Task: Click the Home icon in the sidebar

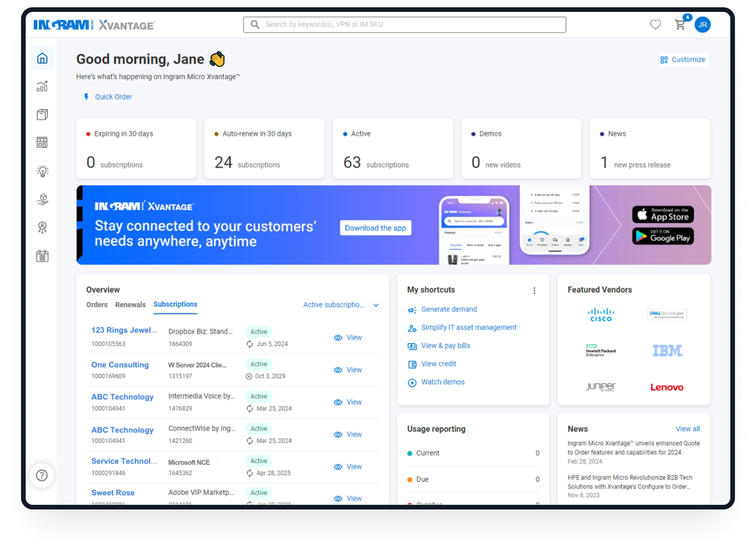Action: click(x=42, y=58)
